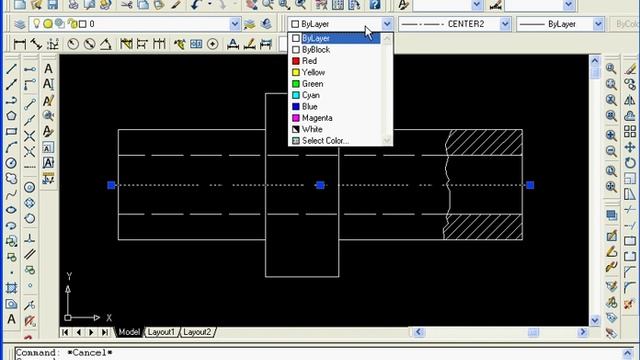Image resolution: width=640 pixels, height=360 pixels.
Task: Toggle the layer 0 freeze sun icon
Action: tap(48, 24)
